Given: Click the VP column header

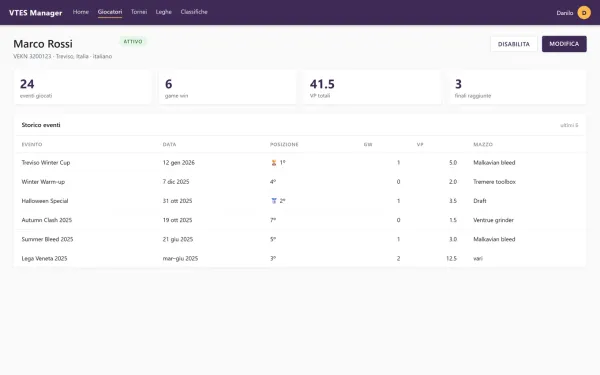Looking at the screenshot, I should (x=420, y=145).
